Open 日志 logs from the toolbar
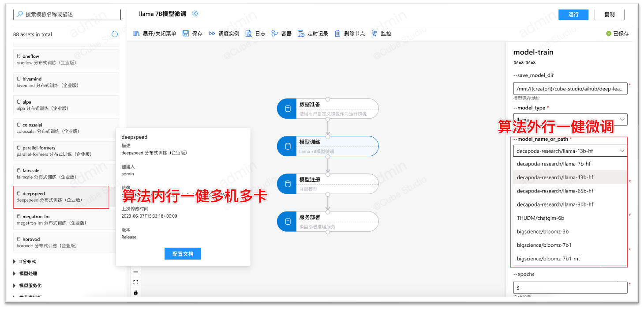Screen dimensions: 644x309 click(249, 34)
